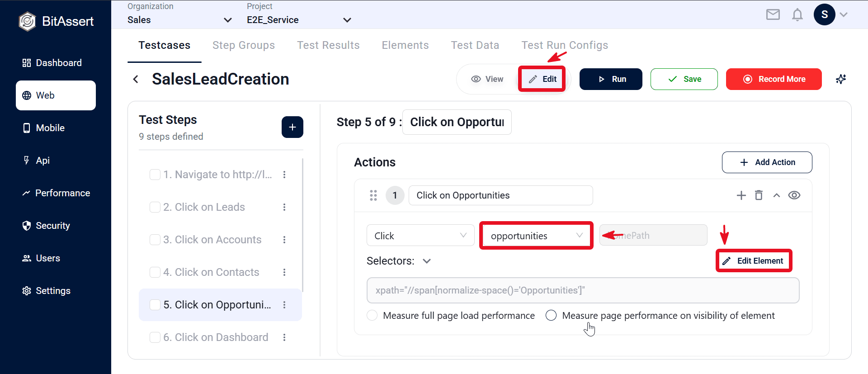The width and height of the screenshot is (868, 374).
Task: Save the testcase
Action: tap(684, 79)
